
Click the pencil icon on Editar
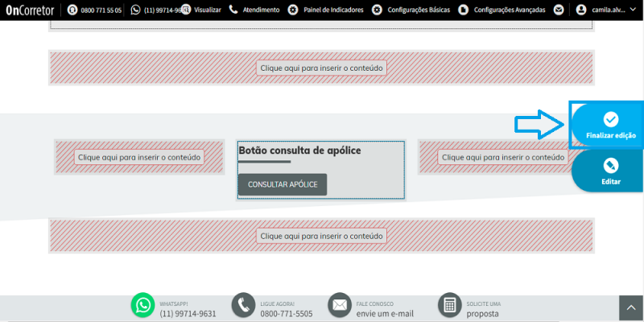click(611, 166)
